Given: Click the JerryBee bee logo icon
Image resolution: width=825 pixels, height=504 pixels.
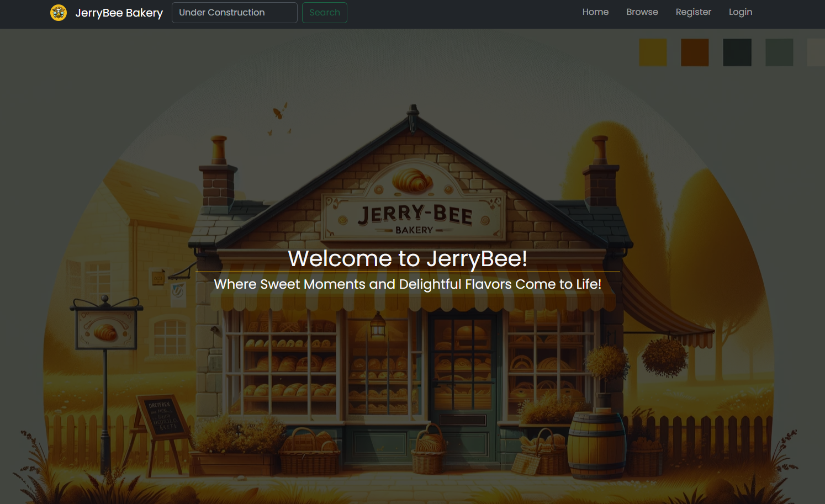Looking at the screenshot, I should tap(59, 12).
